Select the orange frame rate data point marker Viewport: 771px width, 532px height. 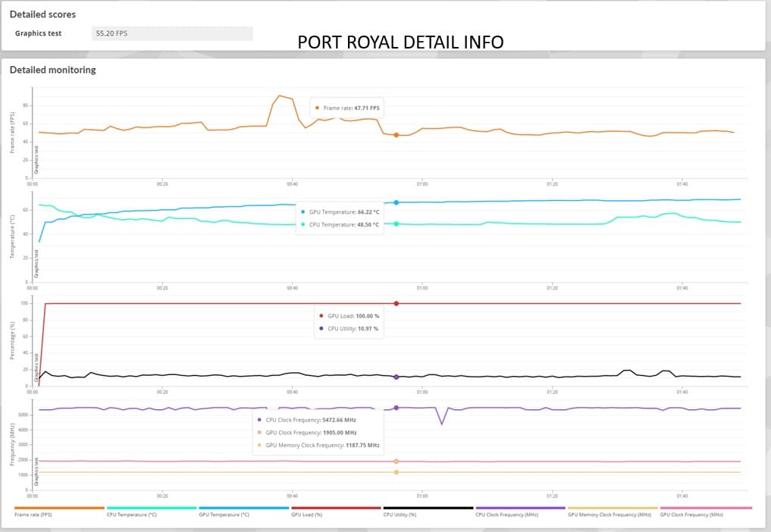click(x=396, y=135)
